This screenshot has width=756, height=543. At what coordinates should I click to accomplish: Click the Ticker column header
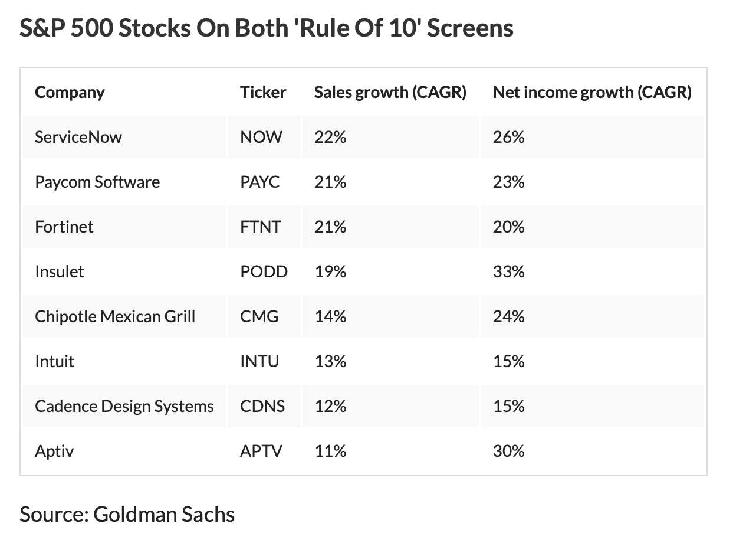[263, 93]
